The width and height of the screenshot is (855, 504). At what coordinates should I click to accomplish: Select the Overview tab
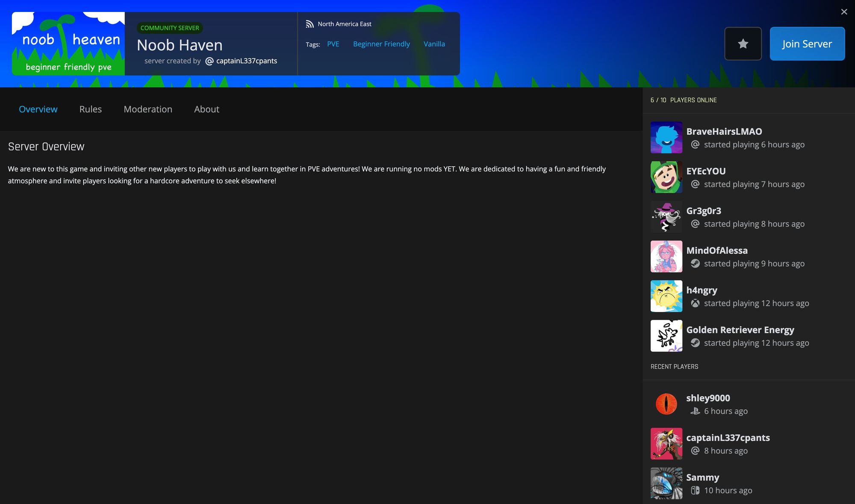coord(38,109)
